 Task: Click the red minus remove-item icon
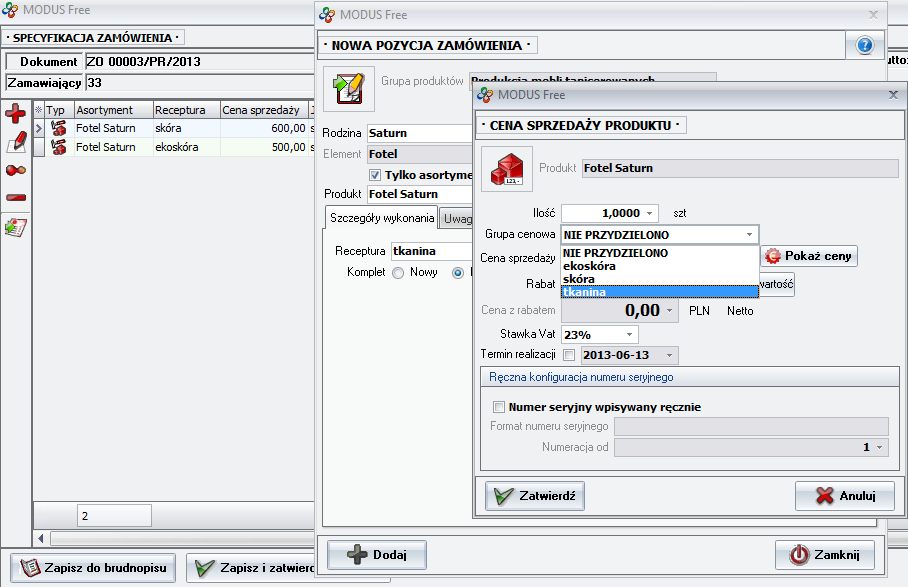[x=16, y=197]
